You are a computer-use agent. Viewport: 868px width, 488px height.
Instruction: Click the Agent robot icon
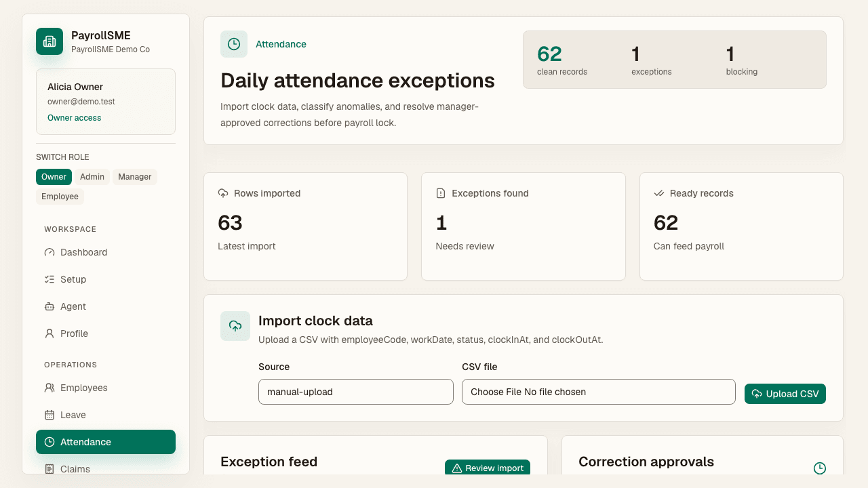point(50,306)
